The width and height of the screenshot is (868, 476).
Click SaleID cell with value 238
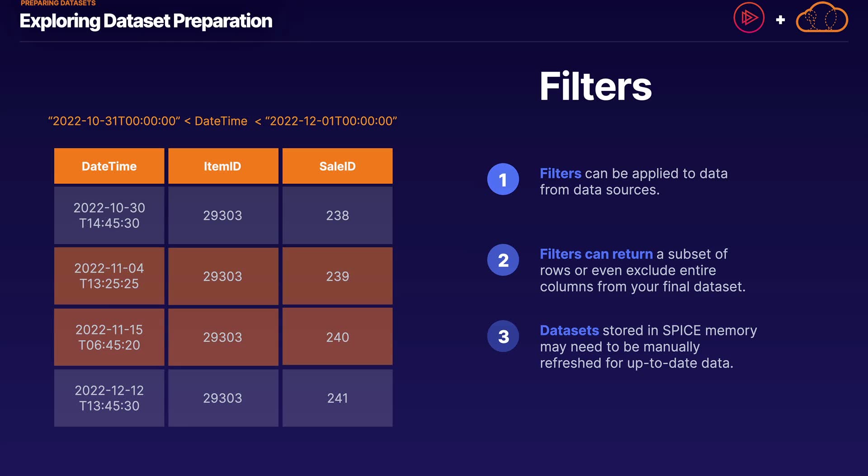pyautogui.click(x=337, y=215)
